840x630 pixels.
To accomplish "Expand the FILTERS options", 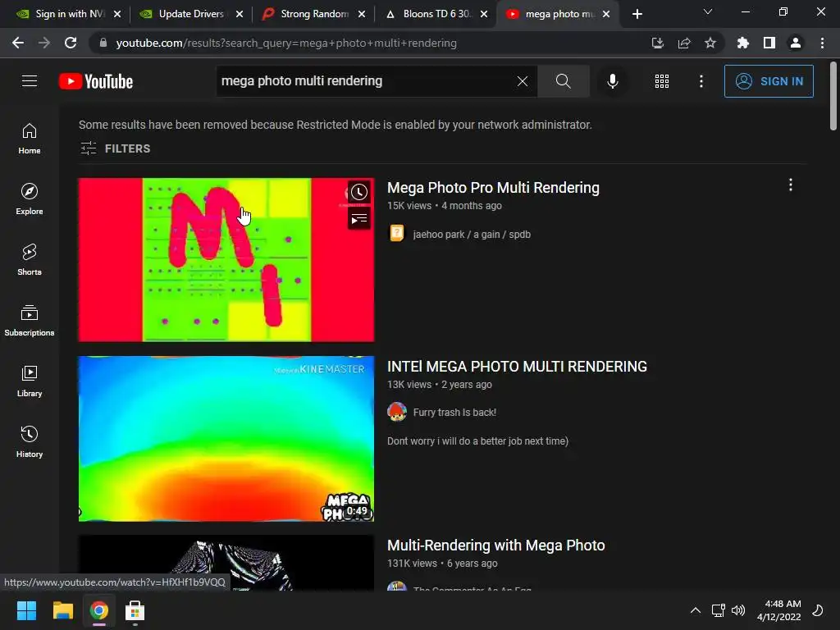I will click(115, 148).
